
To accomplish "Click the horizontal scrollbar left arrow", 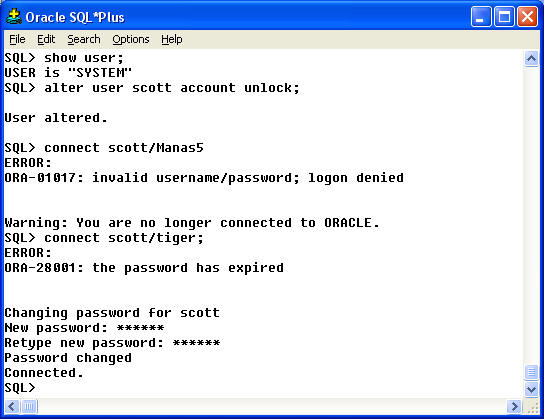I will pos(12,406).
